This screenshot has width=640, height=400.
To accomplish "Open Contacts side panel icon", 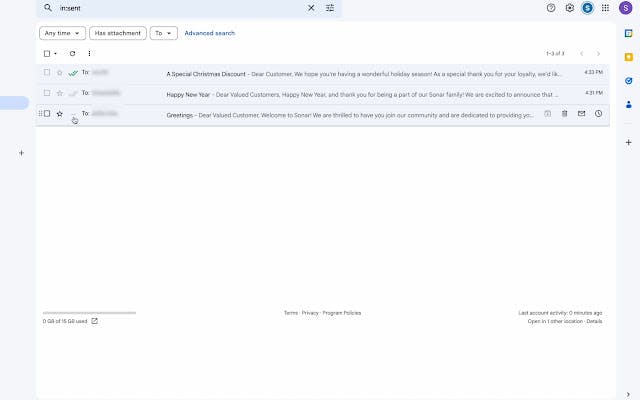I will click(x=629, y=104).
